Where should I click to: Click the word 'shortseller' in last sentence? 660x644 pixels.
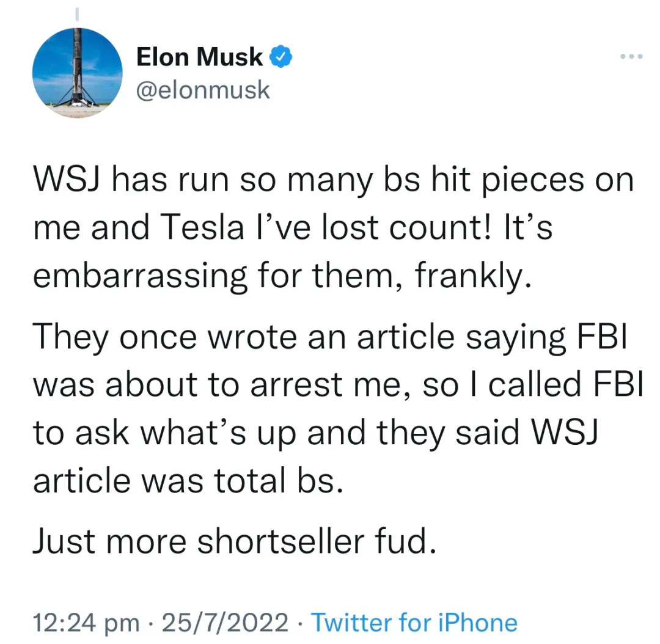pyautogui.click(x=280, y=542)
